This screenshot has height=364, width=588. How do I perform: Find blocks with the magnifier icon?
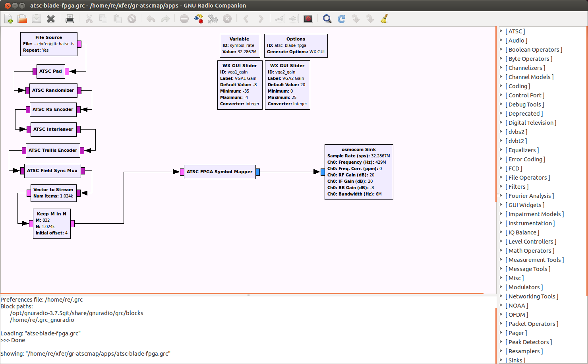[x=327, y=19]
